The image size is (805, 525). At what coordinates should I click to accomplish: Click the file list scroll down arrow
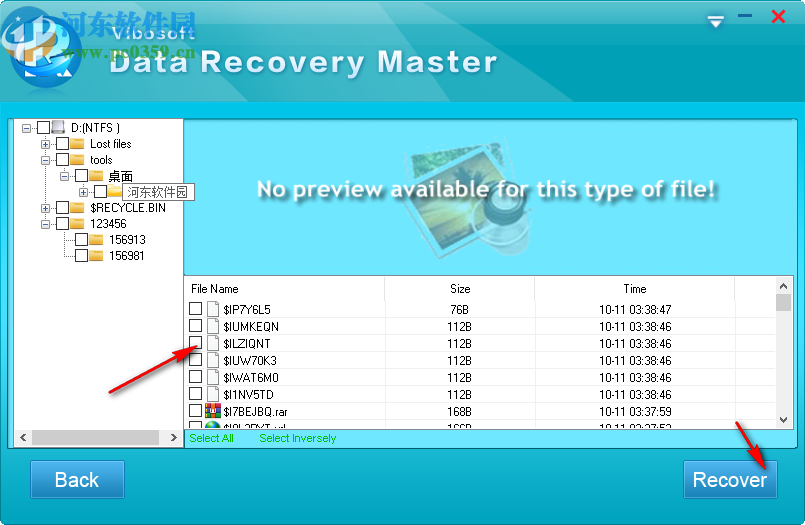[x=783, y=419]
